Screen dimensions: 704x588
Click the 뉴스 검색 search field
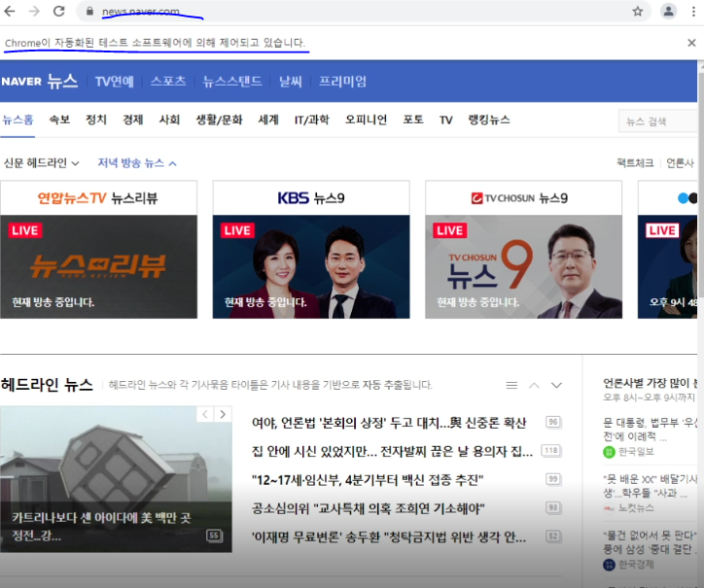coord(657,121)
